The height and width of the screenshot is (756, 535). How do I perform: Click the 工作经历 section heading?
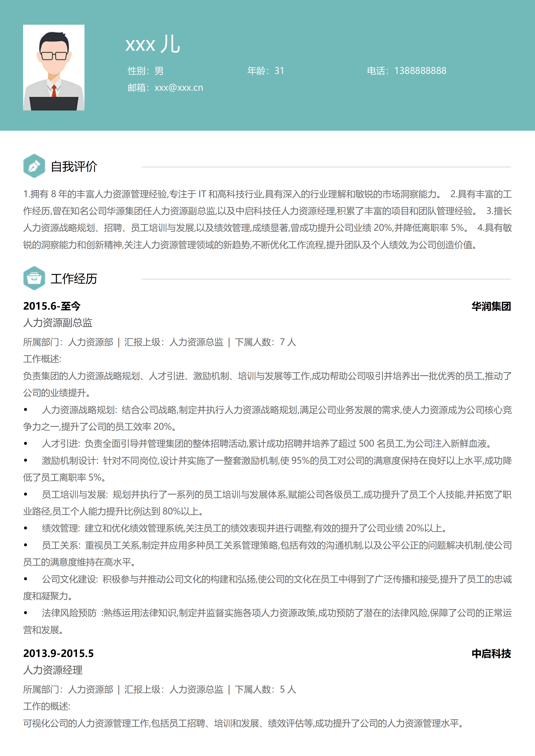[x=74, y=279]
